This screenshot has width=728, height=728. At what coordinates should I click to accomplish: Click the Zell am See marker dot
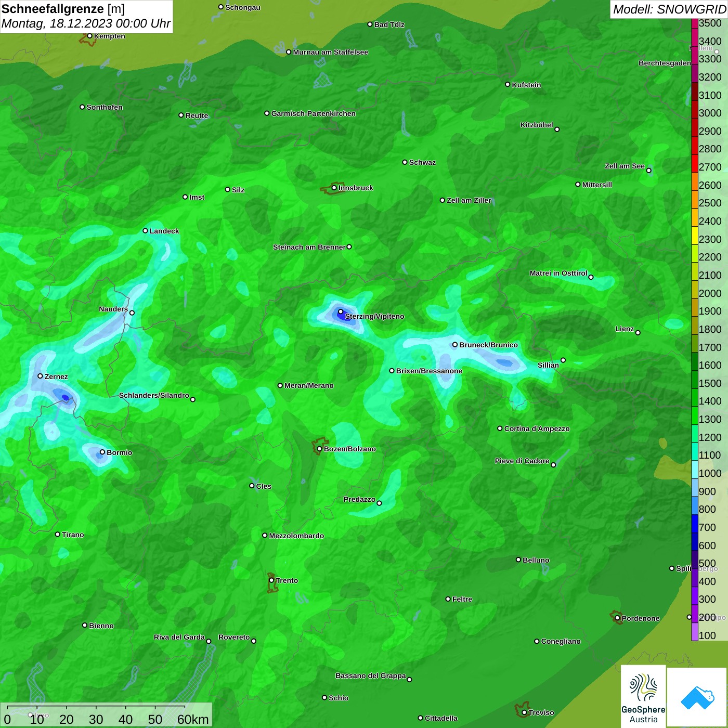click(648, 171)
